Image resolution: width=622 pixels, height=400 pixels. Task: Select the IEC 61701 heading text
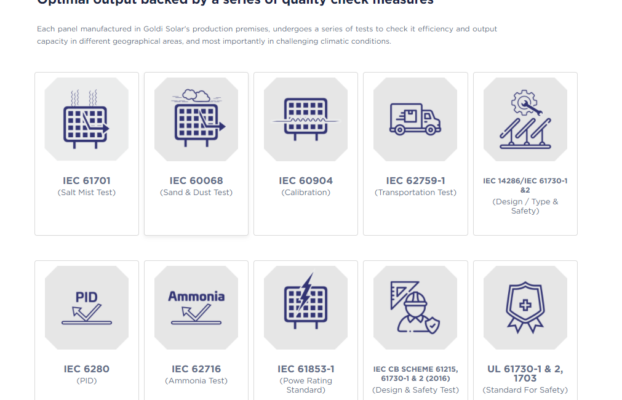(86, 180)
